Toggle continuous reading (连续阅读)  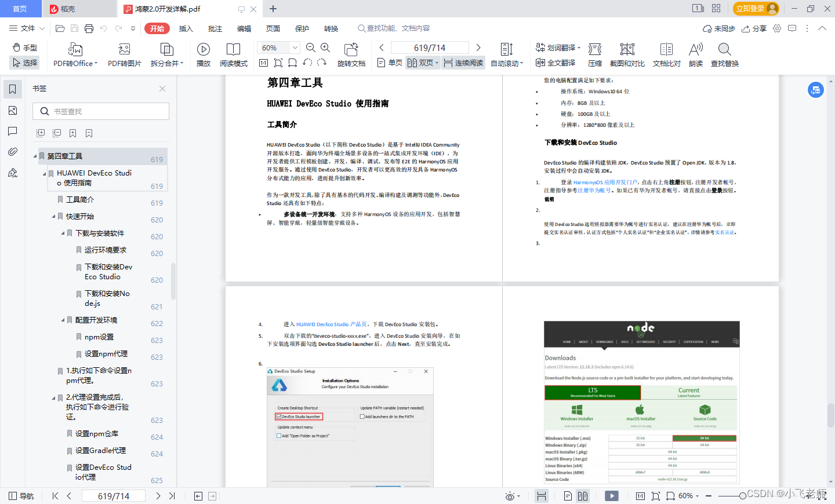464,63
